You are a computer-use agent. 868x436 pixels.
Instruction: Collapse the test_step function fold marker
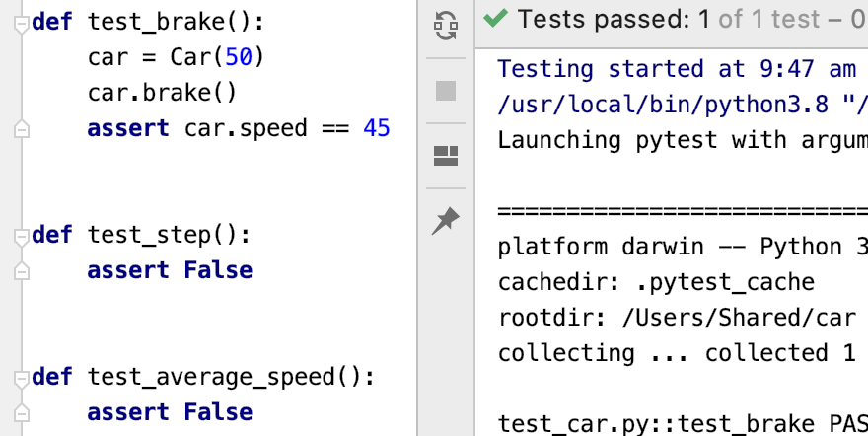point(21,237)
